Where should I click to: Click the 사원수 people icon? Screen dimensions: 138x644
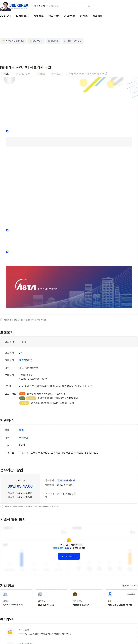(x=5, y=594)
